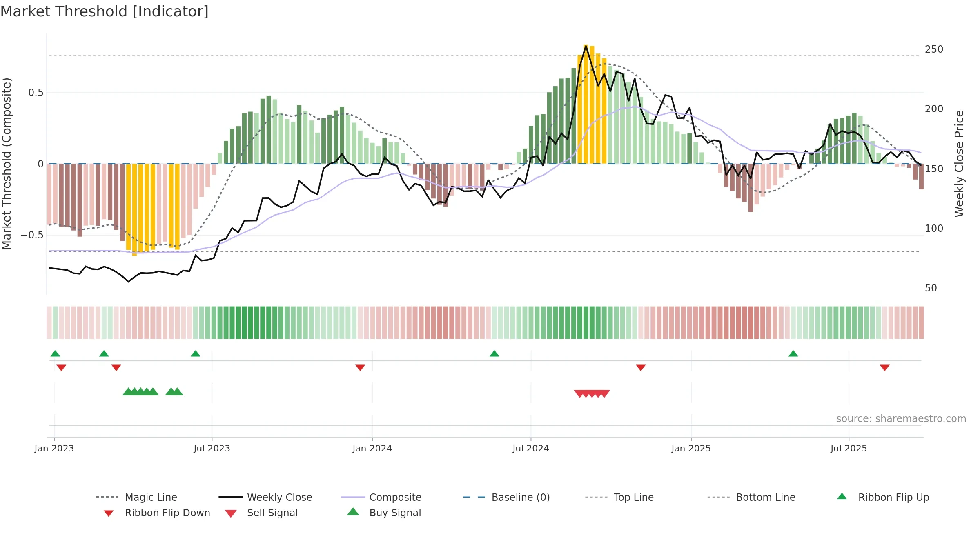Image resolution: width=980 pixels, height=551 pixels.
Task: Click the Weekly Close Price axis title
Action: (959, 164)
